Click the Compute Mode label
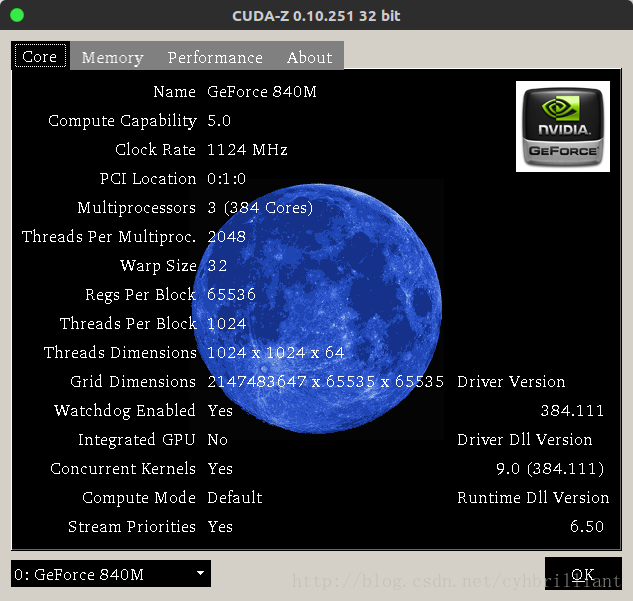 pos(139,498)
